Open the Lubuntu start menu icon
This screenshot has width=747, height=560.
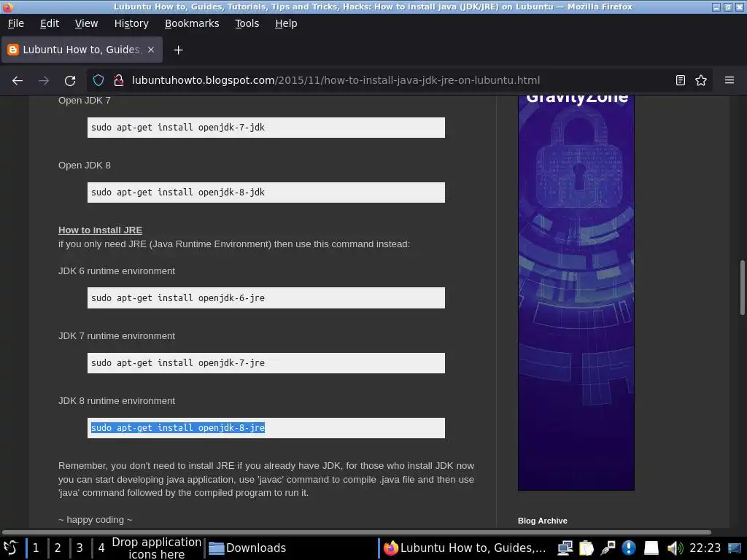(10, 548)
